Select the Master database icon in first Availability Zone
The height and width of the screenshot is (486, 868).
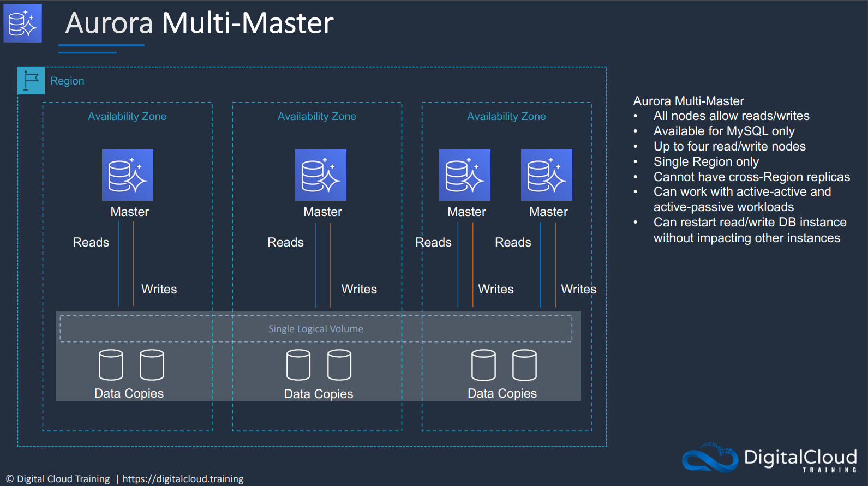128,175
